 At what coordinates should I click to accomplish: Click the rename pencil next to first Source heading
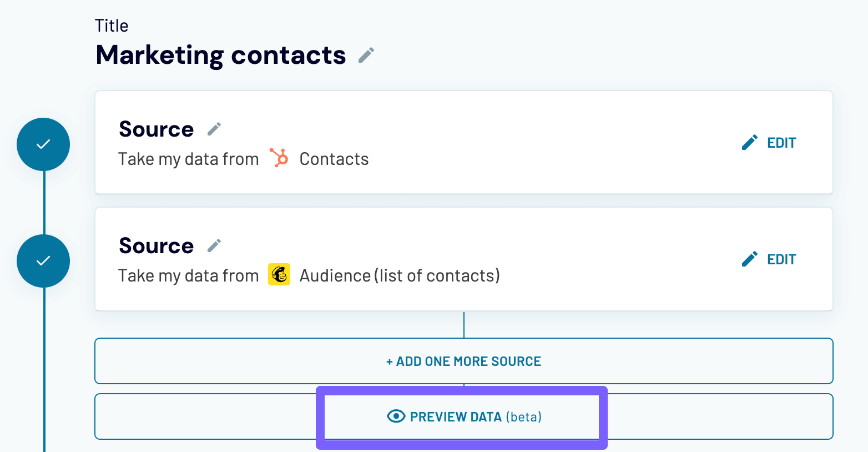click(214, 129)
